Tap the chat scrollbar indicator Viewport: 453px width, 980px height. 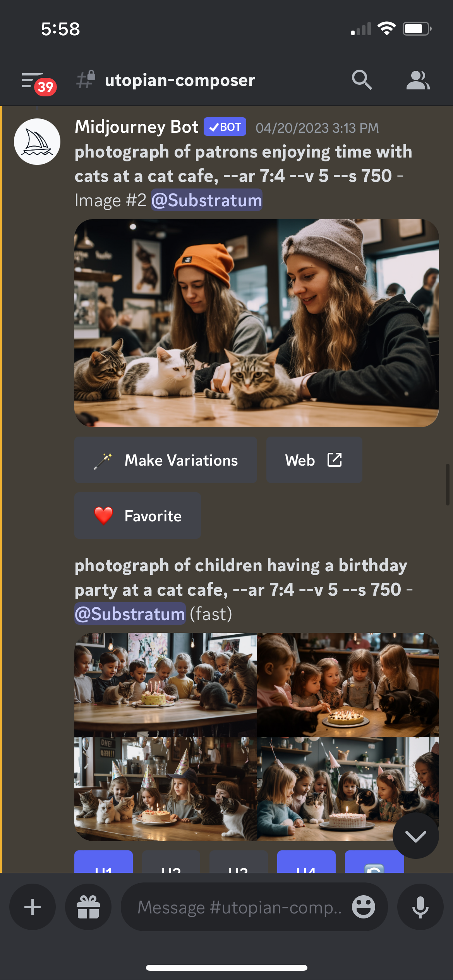tap(448, 485)
